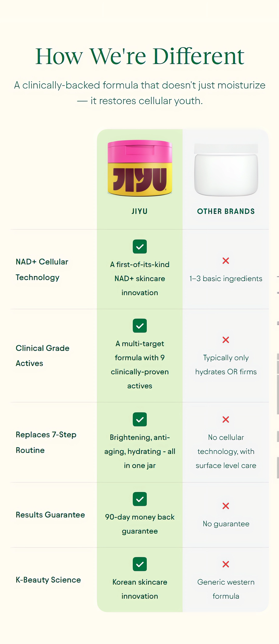This screenshot has height=644, width=279.
Task: Click the 90-day money back guarantee text
Action: [140, 524]
